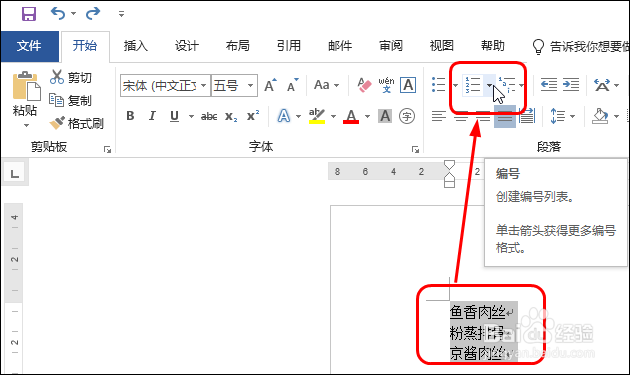Open the Chinese layout A icon
This screenshot has width=630, height=375.
point(602,85)
